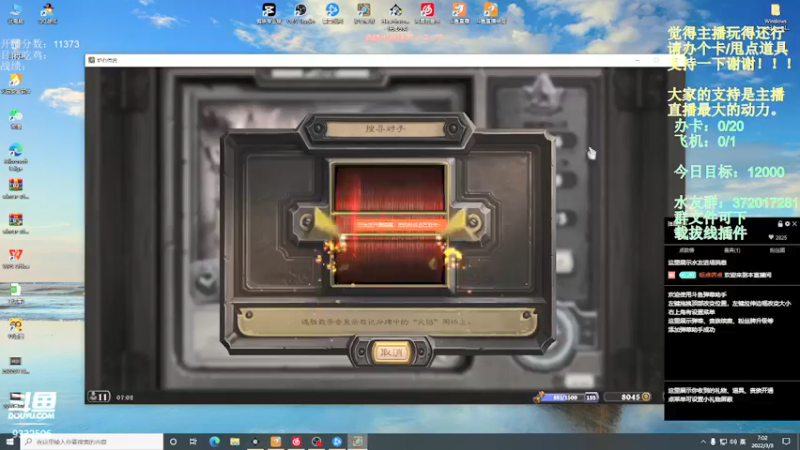The image size is (800, 450).
Task: Switch to the orange Douyu app on taskbar
Action: (276, 441)
